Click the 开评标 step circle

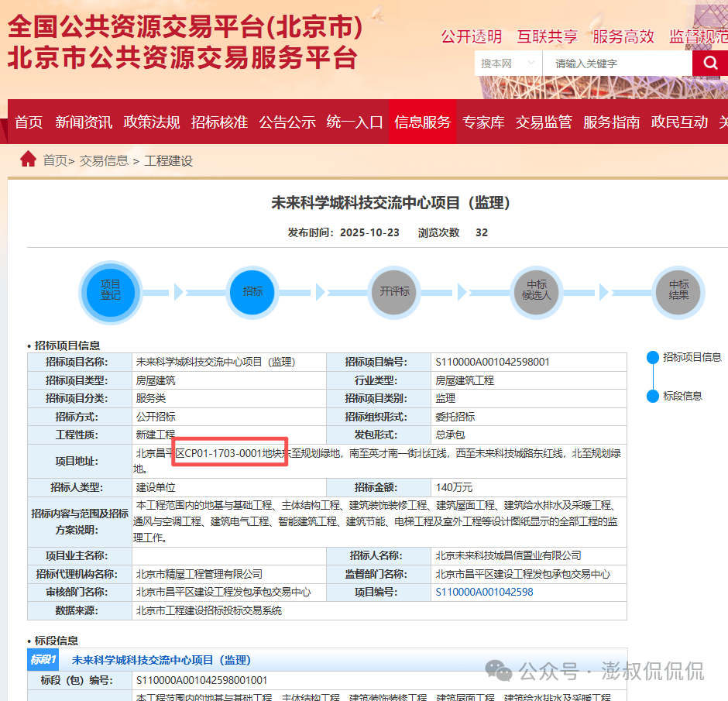pos(394,291)
